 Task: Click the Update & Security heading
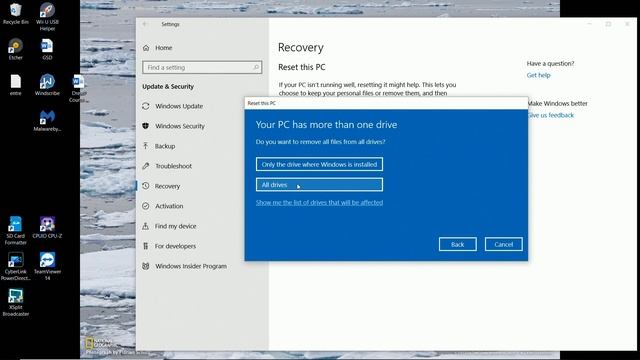(x=168, y=87)
